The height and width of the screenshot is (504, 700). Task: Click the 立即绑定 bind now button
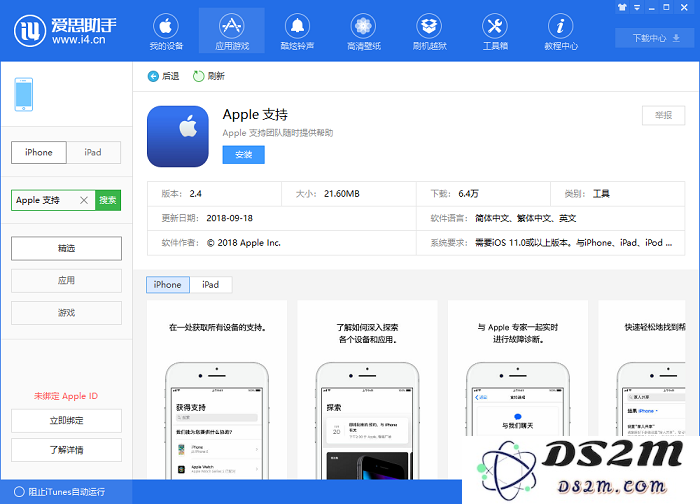(67, 421)
